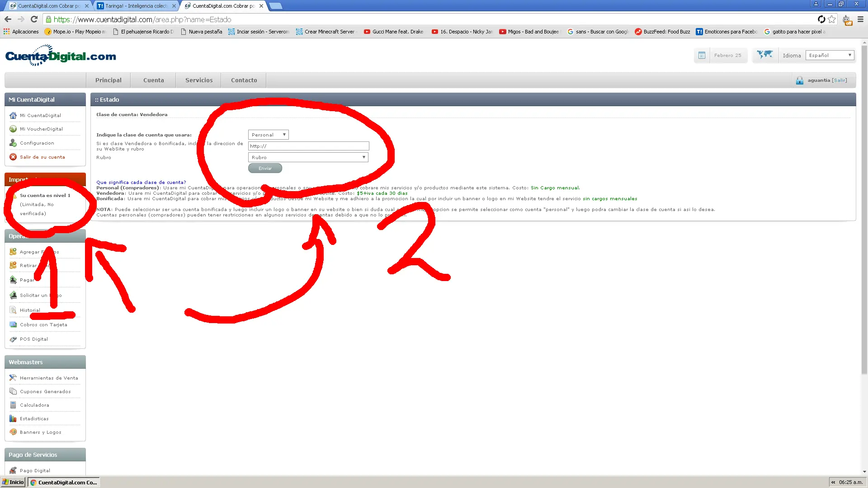Click the Cupones Generados icon
Viewport: 868px width, 488px height.
[x=13, y=391]
